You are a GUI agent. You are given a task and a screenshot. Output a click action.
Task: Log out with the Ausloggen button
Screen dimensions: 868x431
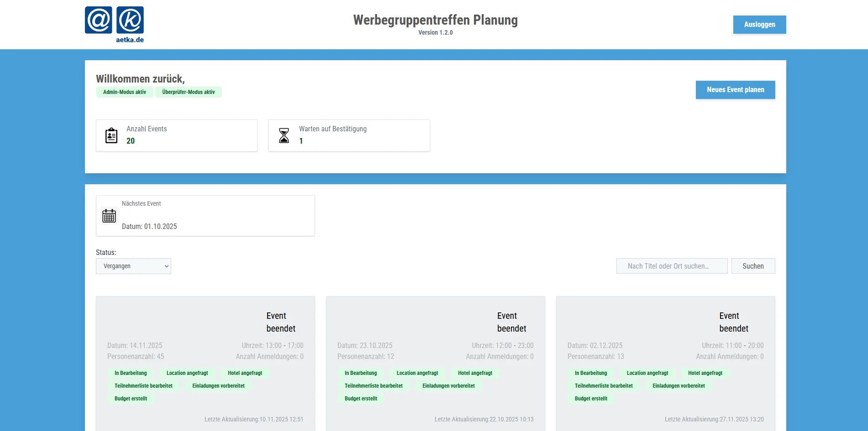[759, 25]
